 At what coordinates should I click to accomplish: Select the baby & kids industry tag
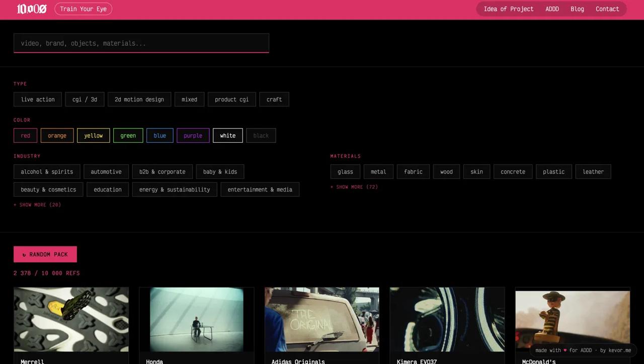click(x=220, y=172)
